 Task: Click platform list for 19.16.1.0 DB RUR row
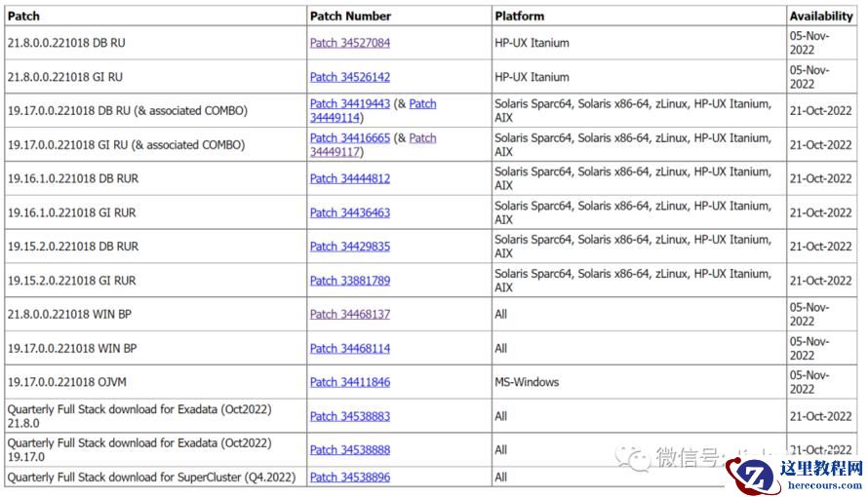tap(639, 178)
